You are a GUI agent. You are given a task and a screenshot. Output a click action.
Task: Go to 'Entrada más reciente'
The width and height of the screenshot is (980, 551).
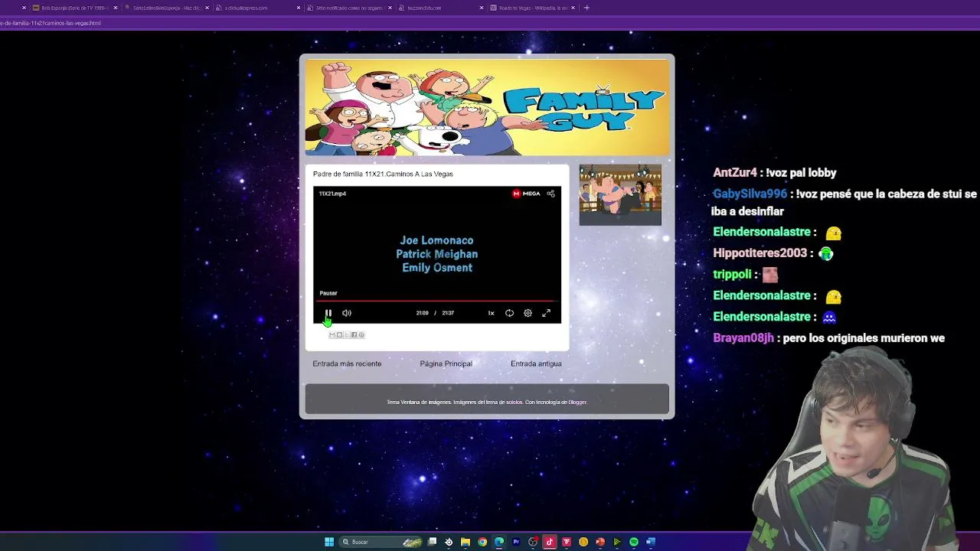(347, 364)
